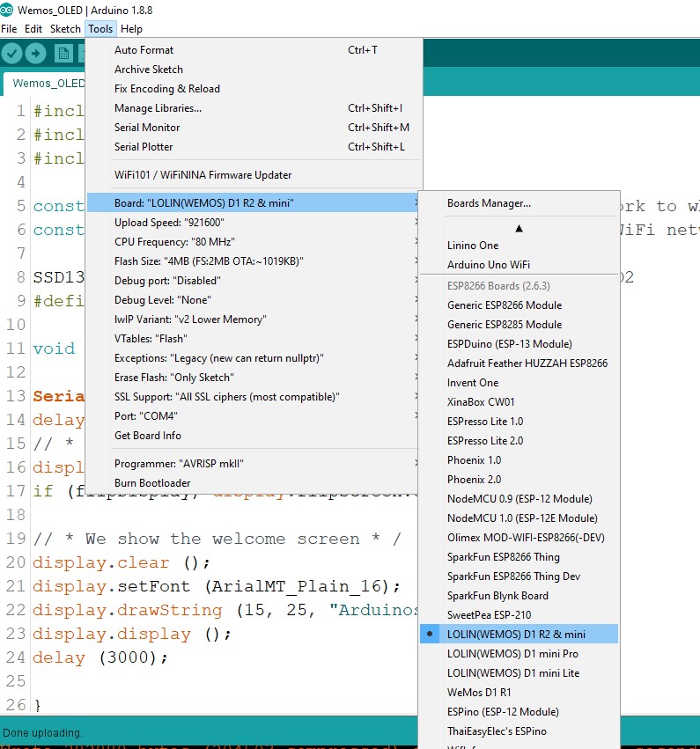Select SparkFun Blynk Board

[519, 595]
